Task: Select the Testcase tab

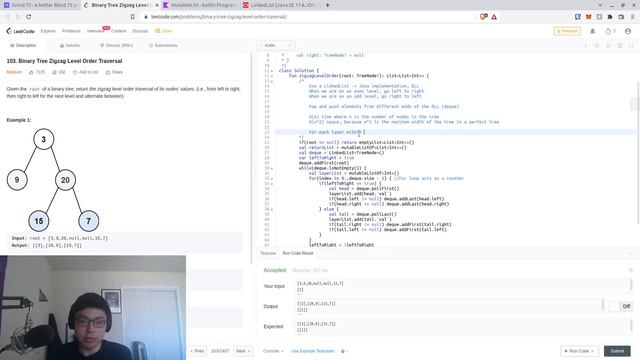Action: 268,253
